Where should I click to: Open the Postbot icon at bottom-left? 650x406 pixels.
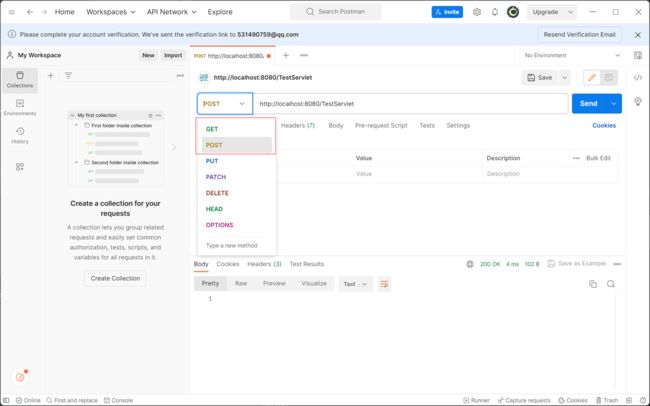click(20, 377)
